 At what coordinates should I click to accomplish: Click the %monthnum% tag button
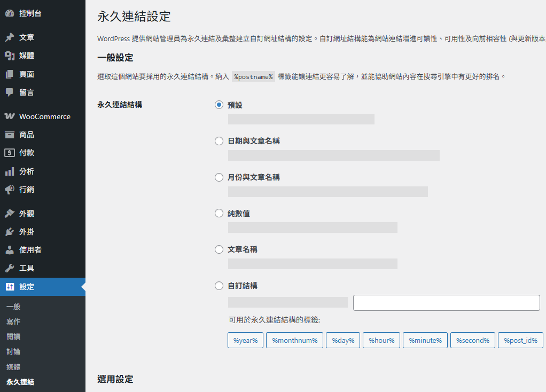294,340
